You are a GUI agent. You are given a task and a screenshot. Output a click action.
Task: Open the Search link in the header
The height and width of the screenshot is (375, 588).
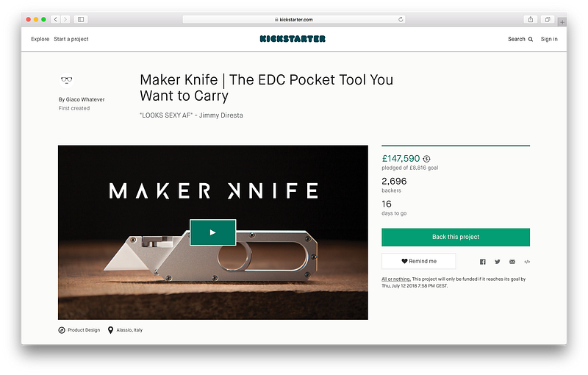[x=520, y=39]
